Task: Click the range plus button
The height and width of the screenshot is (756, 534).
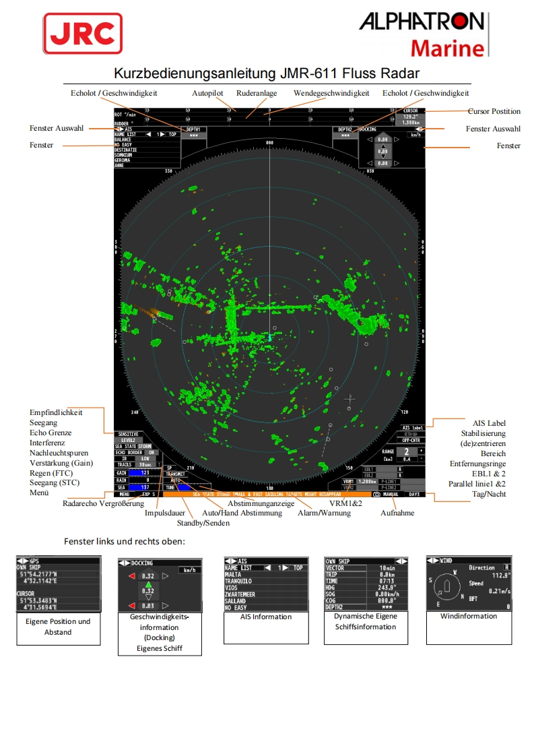Action: [x=422, y=450]
